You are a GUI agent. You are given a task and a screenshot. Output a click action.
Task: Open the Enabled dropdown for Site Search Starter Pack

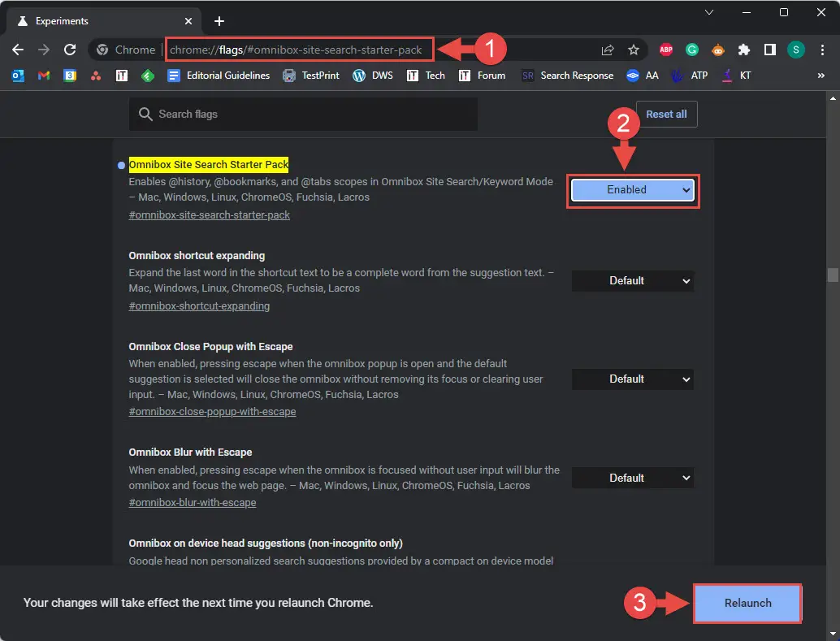click(633, 190)
